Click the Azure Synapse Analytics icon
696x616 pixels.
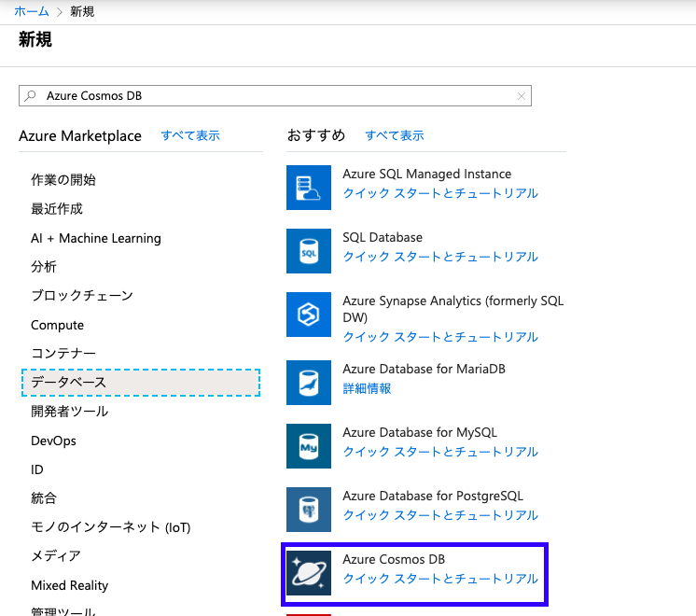coord(309,315)
